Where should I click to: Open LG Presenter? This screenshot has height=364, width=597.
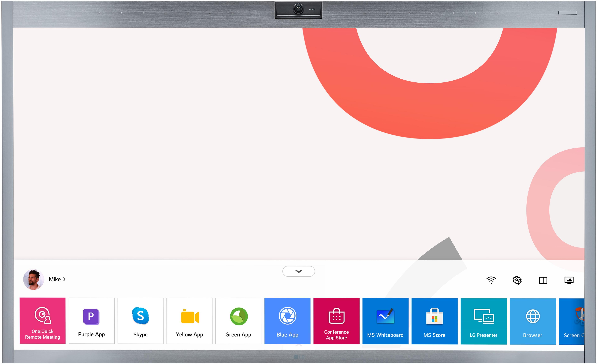(484, 321)
